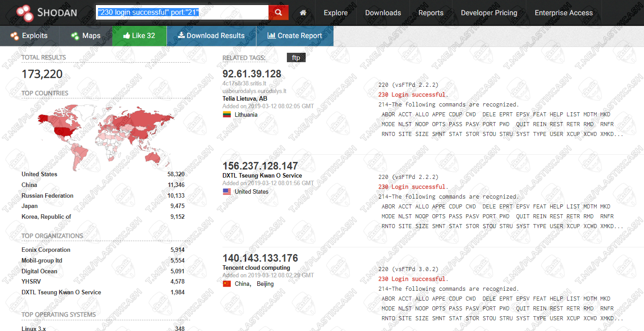Click Download Results
The width and height of the screenshot is (644, 331).
click(211, 36)
